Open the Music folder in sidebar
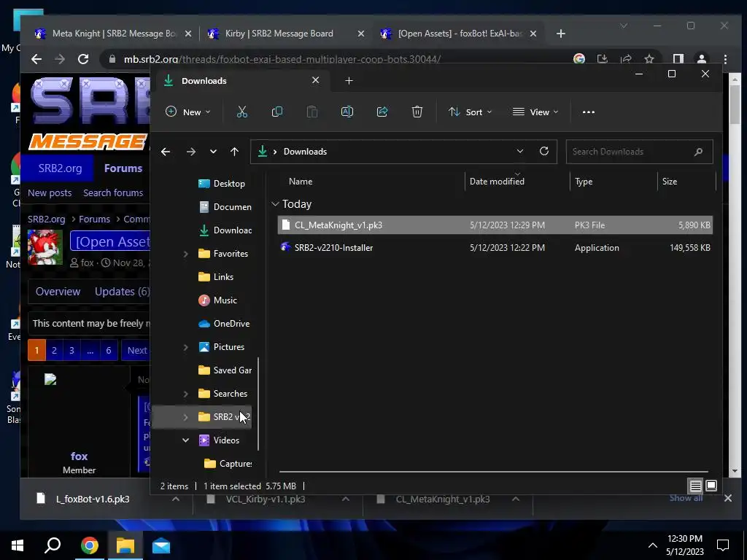This screenshot has width=747, height=560. (217, 300)
